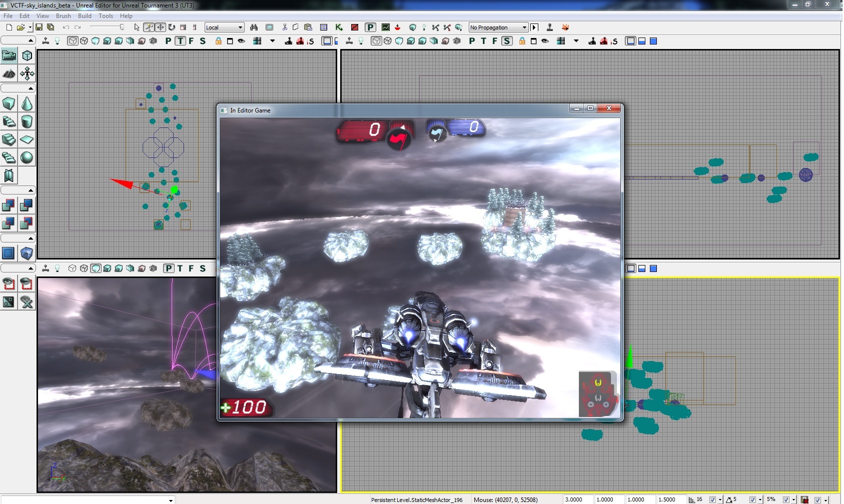The width and height of the screenshot is (844, 504).
Task: Open the scale snap percentage dropdown arrow
Action: tap(793, 499)
